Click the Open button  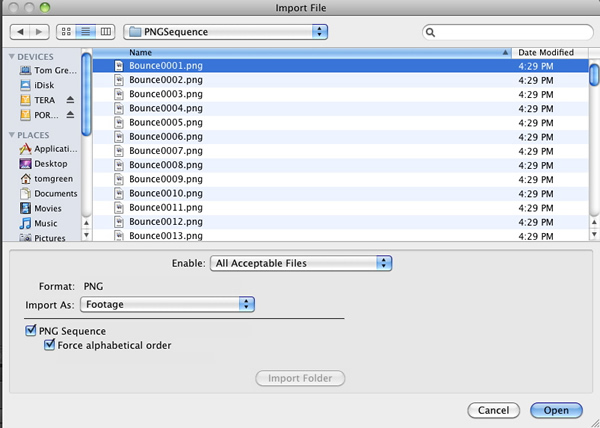click(556, 410)
